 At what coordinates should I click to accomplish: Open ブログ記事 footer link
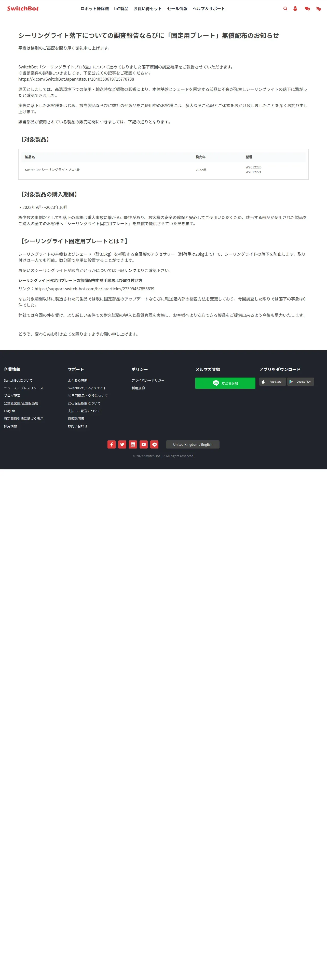(x=12, y=396)
